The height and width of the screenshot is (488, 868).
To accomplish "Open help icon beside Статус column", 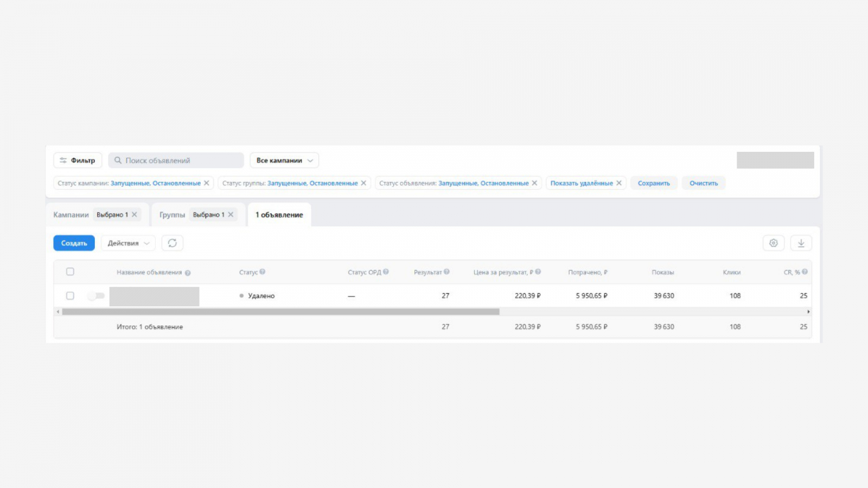I will click(263, 272).
